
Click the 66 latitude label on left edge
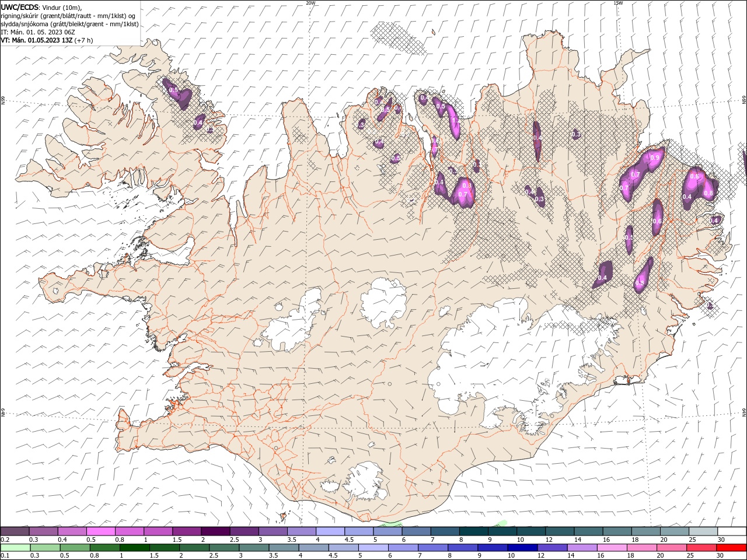(3, 101)
